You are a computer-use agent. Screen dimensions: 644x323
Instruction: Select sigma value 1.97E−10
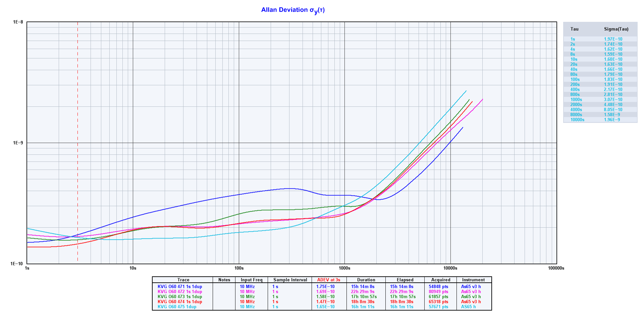click(613, 39)
